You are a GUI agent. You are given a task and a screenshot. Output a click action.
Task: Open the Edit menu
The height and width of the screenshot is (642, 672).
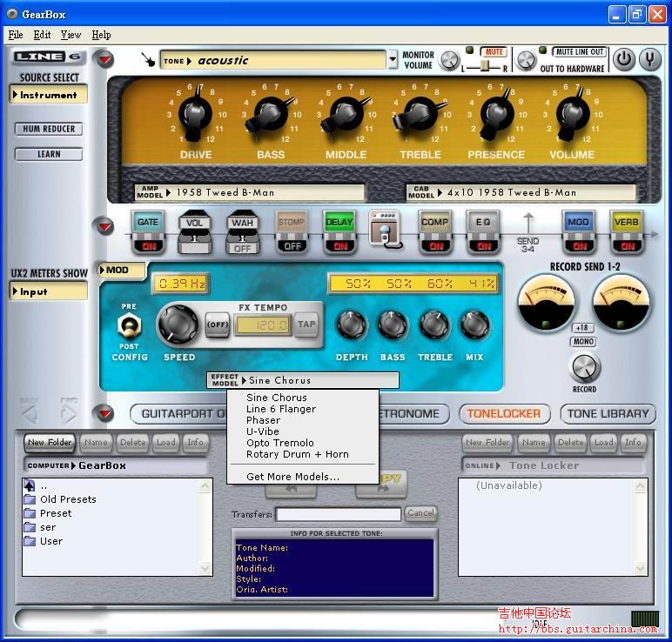pos(42,35)
